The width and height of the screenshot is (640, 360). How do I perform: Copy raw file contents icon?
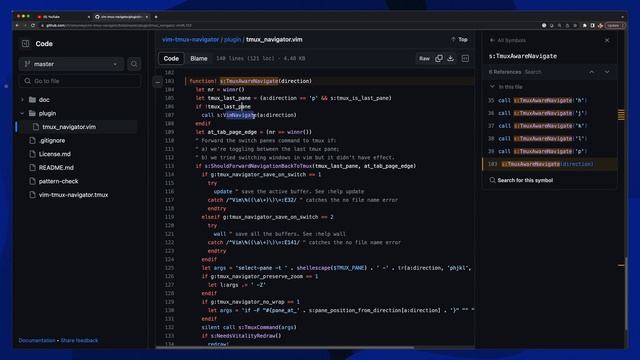pyautogui.click(x=439, y=58)
